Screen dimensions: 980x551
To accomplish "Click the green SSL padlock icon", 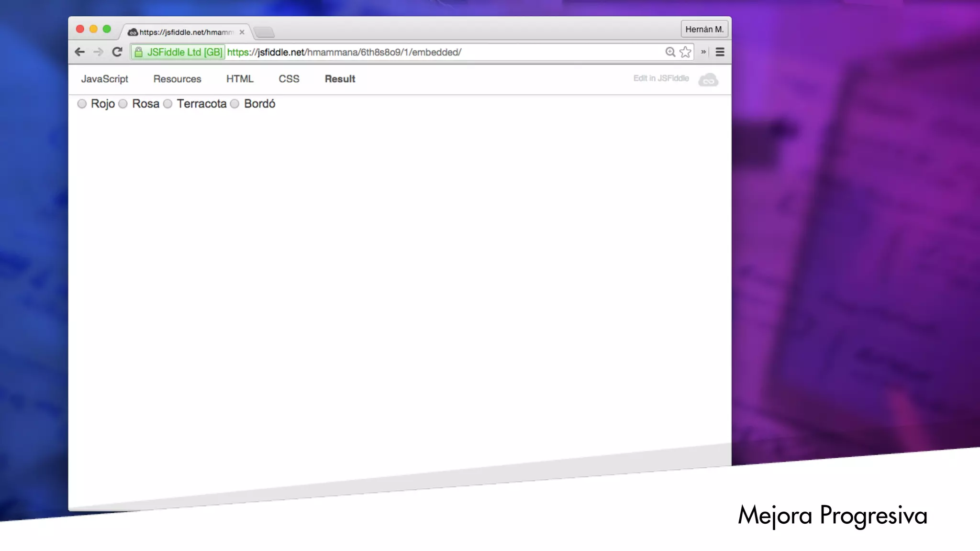I will [x=138, y=52].
